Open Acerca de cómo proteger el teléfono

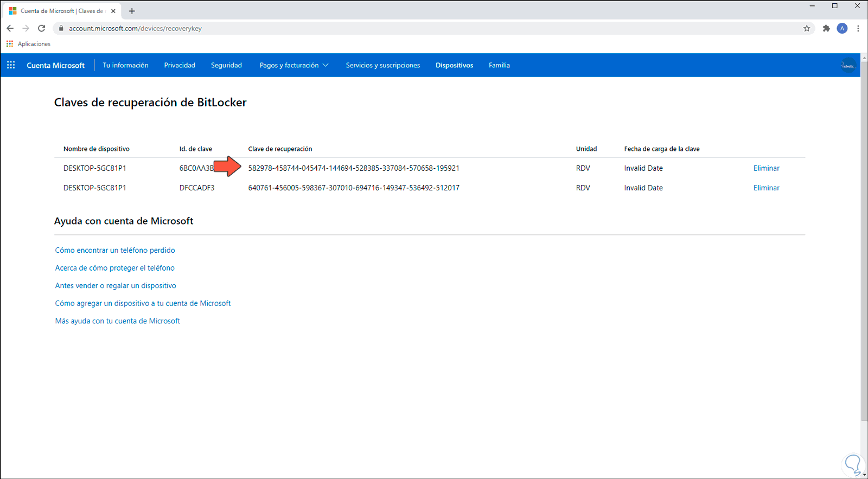point(115,268)
